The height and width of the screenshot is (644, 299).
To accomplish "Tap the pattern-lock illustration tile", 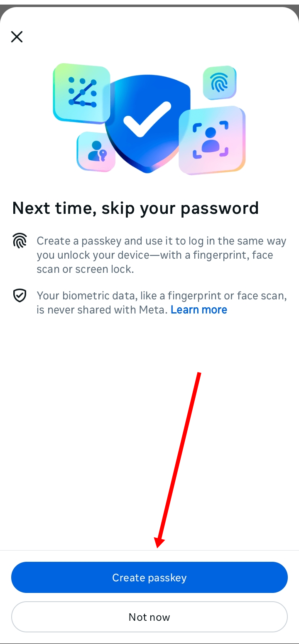I will (82, 93).
